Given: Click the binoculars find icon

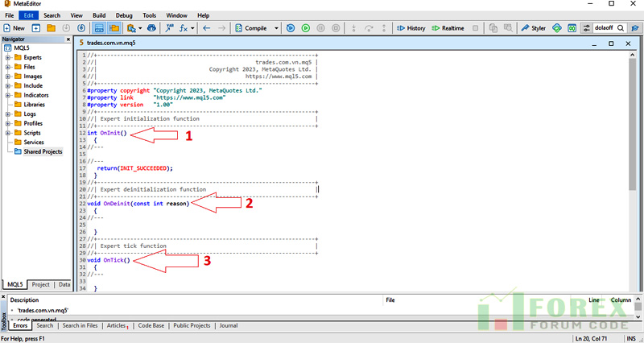Looking at the screenshot, I should (151, 28).
